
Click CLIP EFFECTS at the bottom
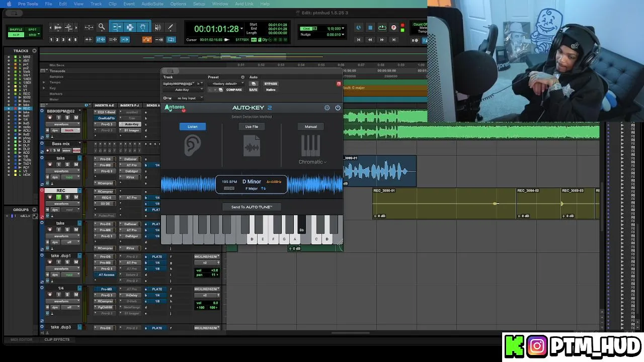pos(57,339)
